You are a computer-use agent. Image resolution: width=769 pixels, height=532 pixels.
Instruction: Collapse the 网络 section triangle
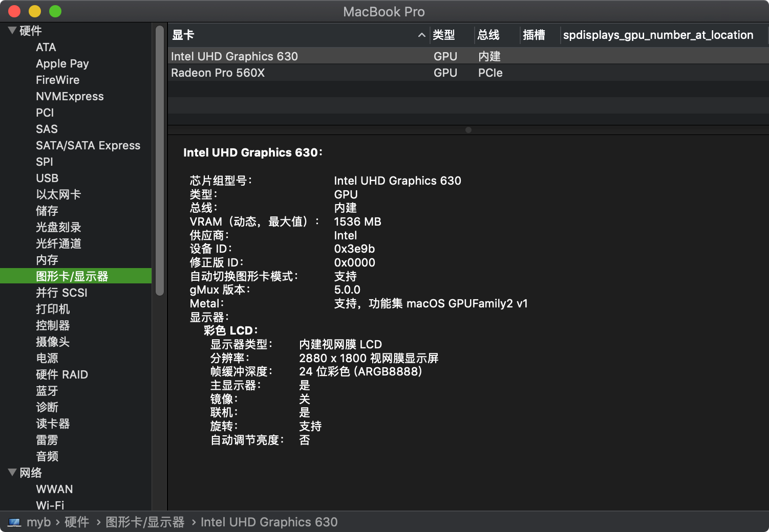12,473
